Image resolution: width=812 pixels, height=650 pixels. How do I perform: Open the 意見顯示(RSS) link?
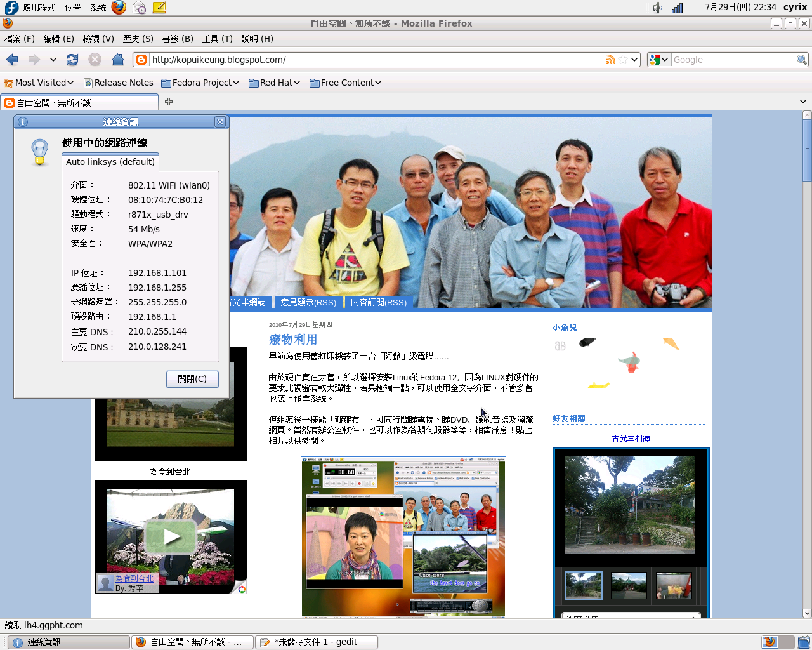tap(308, 302)
